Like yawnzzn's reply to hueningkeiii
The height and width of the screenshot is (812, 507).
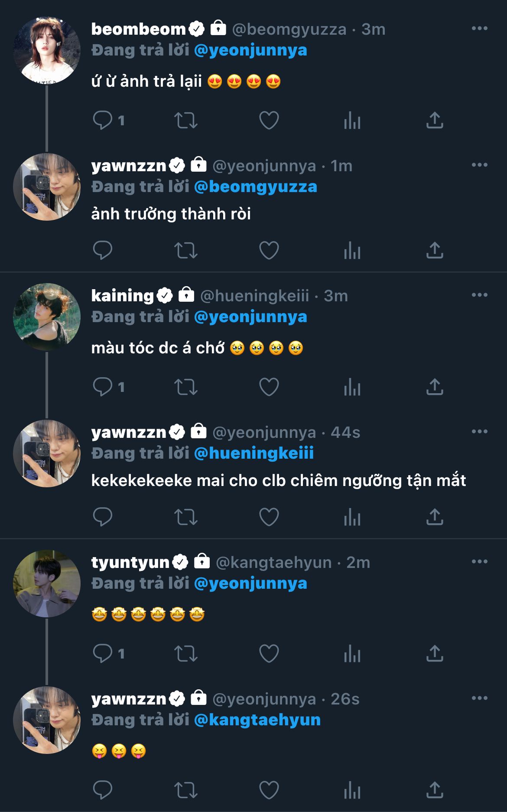pos(269,517)
